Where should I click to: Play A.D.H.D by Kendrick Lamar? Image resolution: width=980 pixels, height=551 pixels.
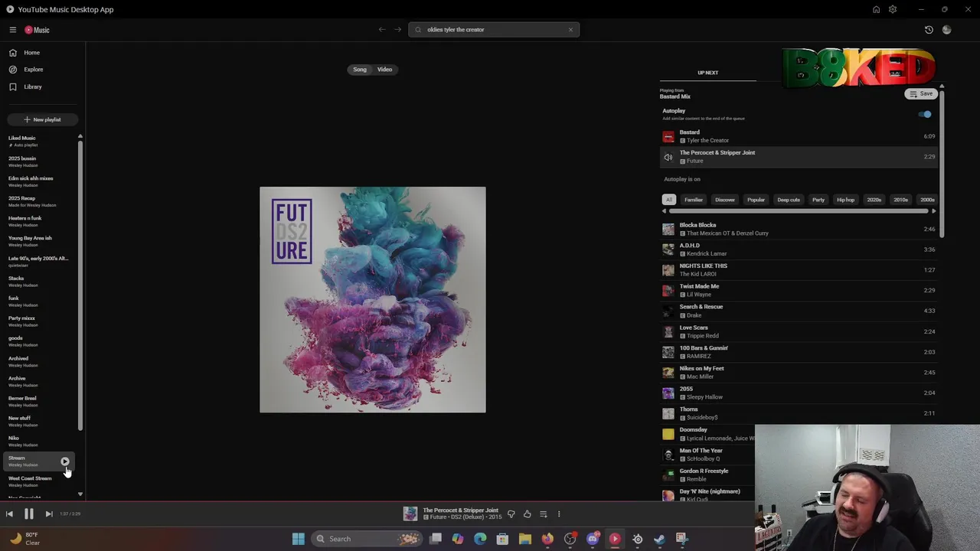(x=799, y=249)
